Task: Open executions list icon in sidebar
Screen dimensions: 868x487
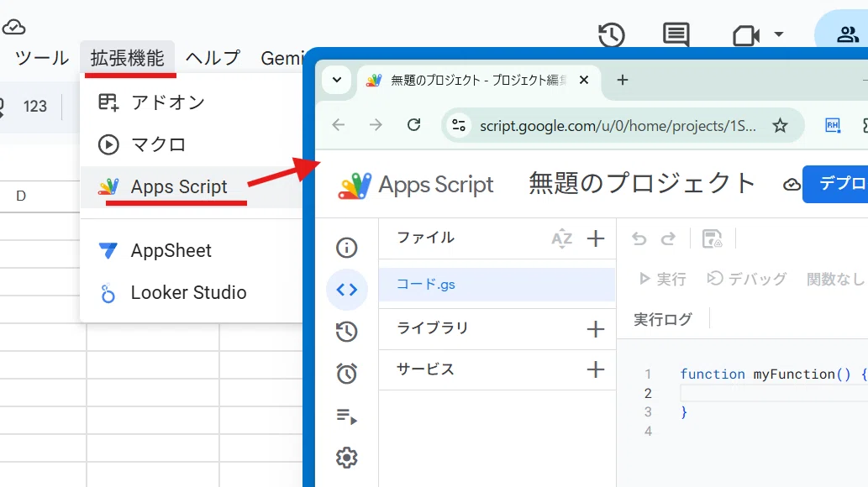Action: (x=346, y=416)
